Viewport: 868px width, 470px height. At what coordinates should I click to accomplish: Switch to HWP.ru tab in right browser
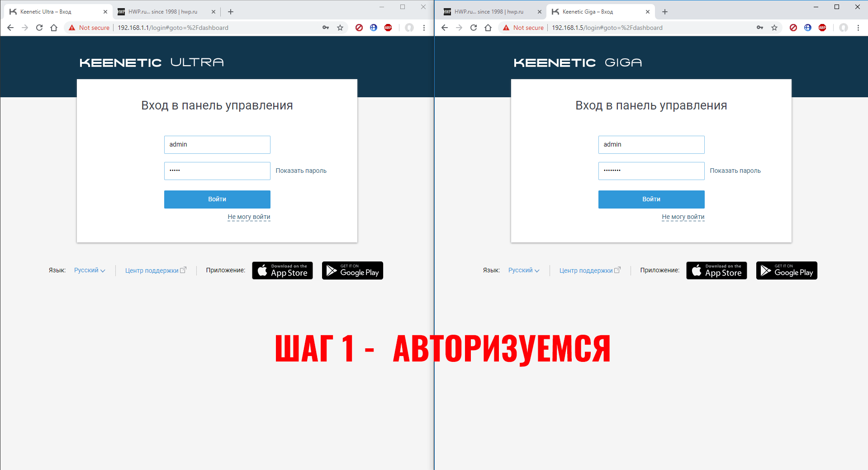pos(489,12)
